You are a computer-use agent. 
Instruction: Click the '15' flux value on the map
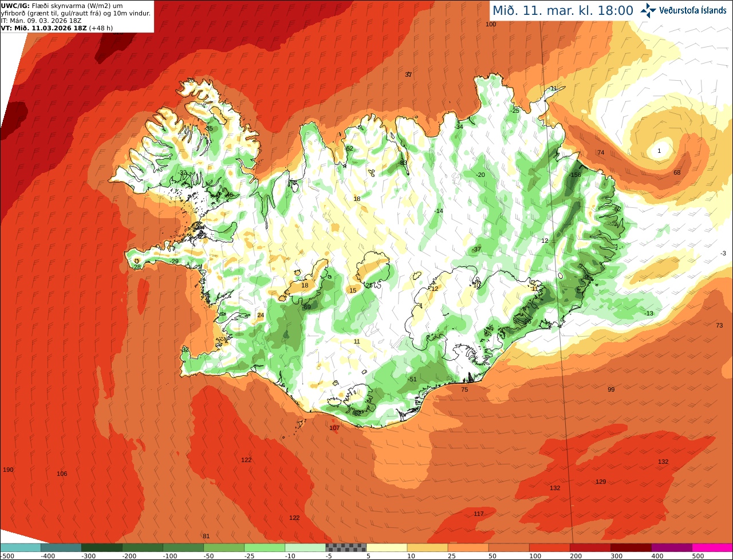tap(353, 290)
